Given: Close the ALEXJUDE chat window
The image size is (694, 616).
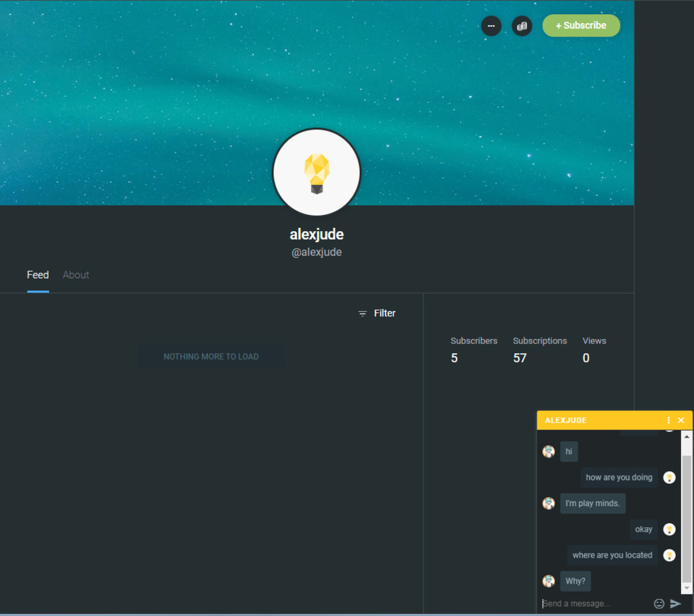Looking at the screenshot, I should tap(681, 420).
